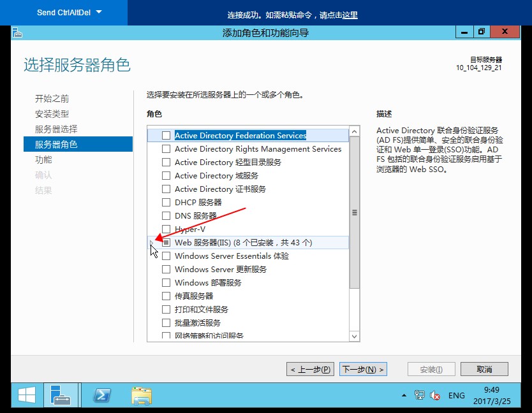The height and width of the screenshot is (413, 532).
Task: Check Active Directory Federation Services
Action: [166, 135]
